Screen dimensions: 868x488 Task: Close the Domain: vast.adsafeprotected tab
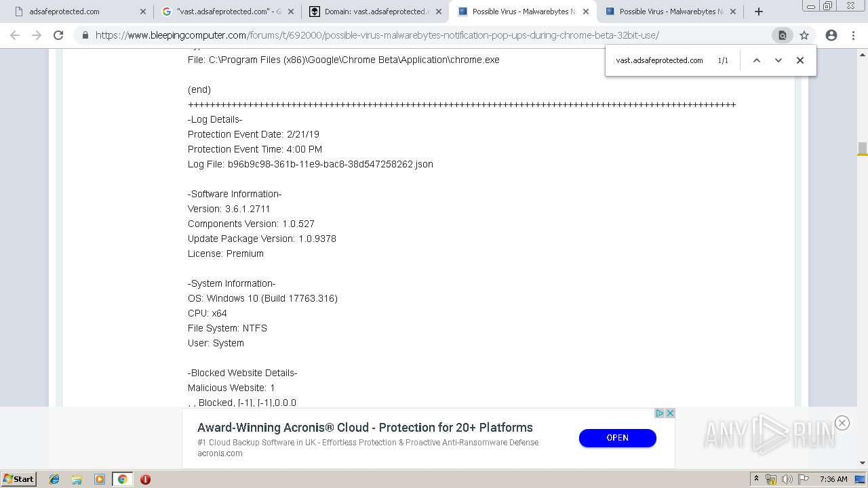(x=438, y=12)
